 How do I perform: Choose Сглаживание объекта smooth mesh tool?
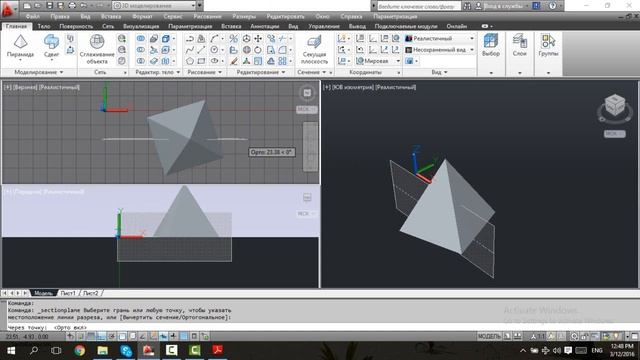97,49
